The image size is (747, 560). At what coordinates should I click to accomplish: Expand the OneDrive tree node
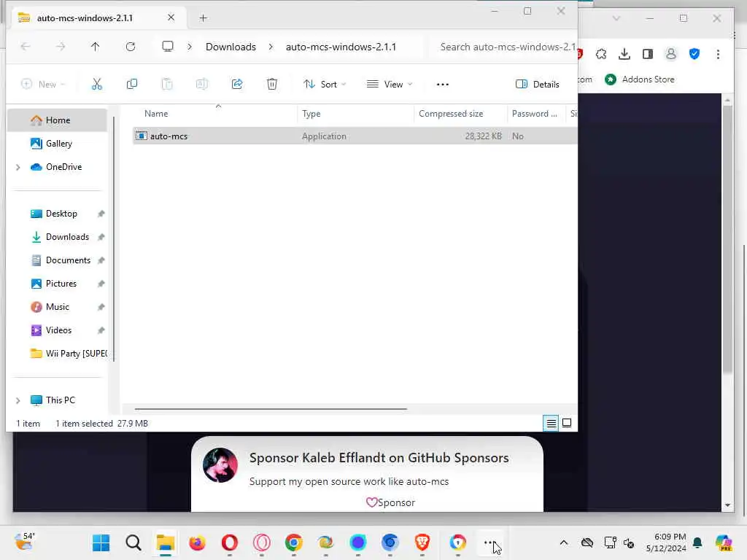point(18,167)
